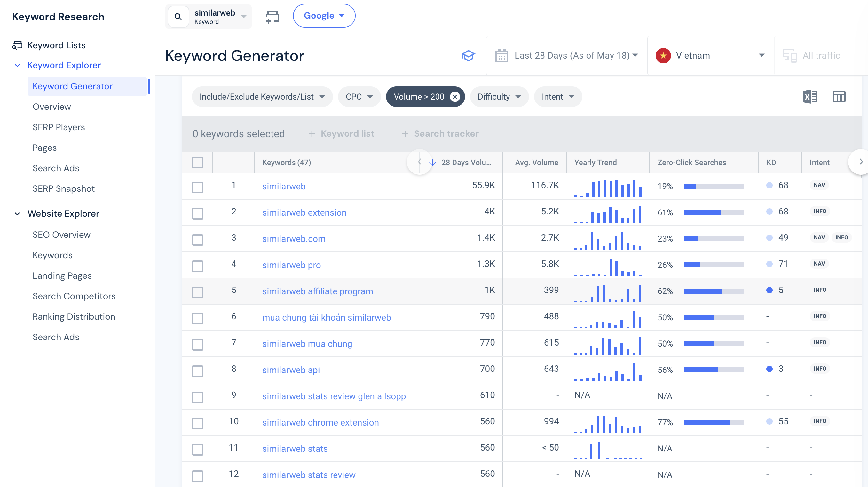Open similarweb stats review glen allsopp link
Image resolution: width=868 pixels, height=487 pixels.
(334, 396)
